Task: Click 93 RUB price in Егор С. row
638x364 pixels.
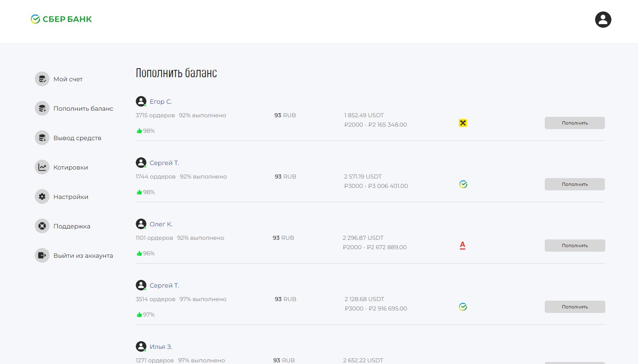Action: (285, 115)
